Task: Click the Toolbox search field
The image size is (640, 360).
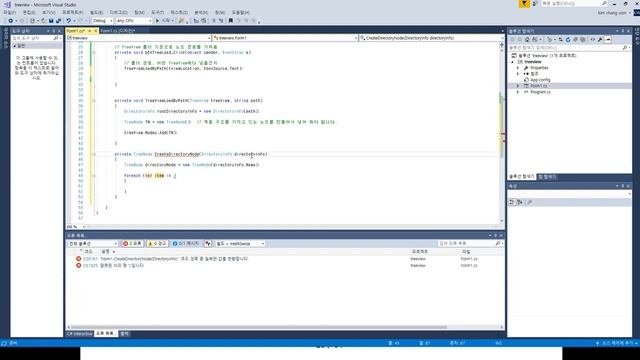Action: [x=36, y=38]
